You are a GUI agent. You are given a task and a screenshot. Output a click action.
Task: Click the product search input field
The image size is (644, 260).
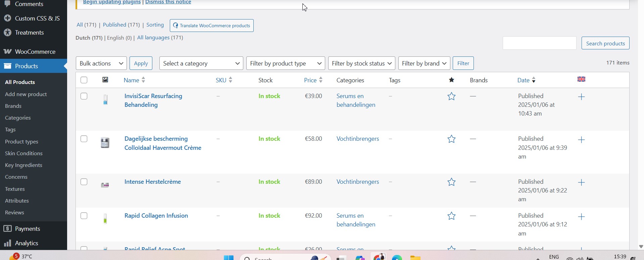click(x=539, y=43)
